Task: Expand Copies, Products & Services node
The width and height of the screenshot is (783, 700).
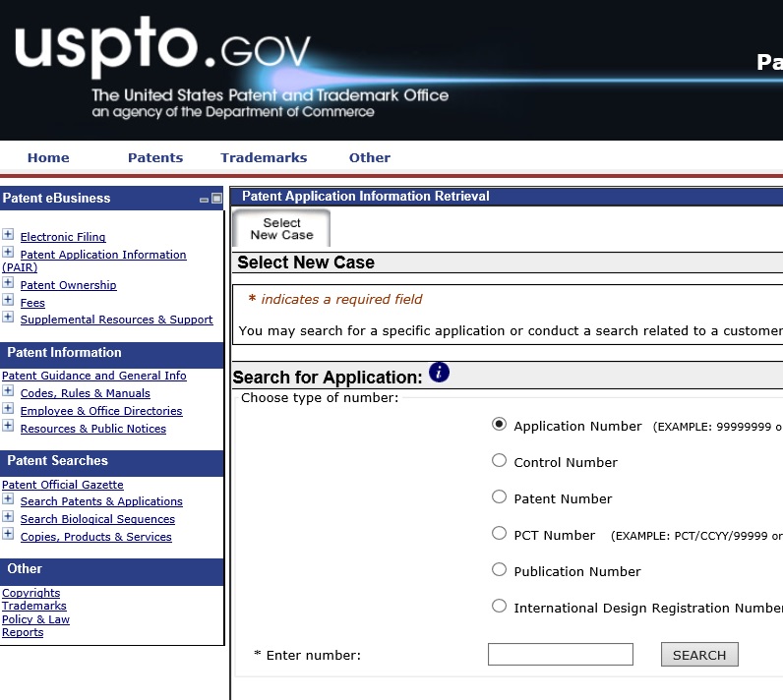Action: 8,534
